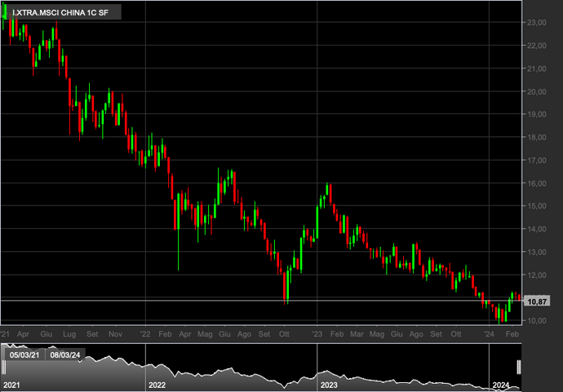
Task: Grab the right range handle in navigator
Action: click(518, 366)
